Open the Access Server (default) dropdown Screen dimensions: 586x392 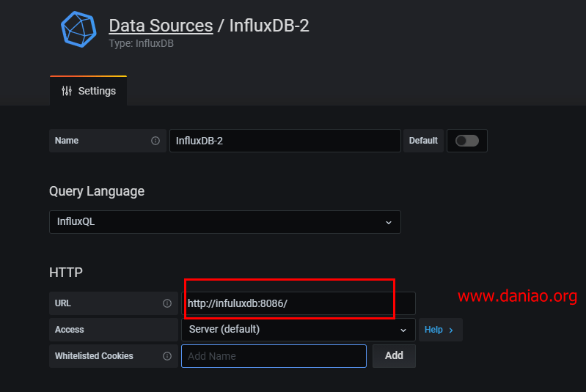click(x=299, y=330)
